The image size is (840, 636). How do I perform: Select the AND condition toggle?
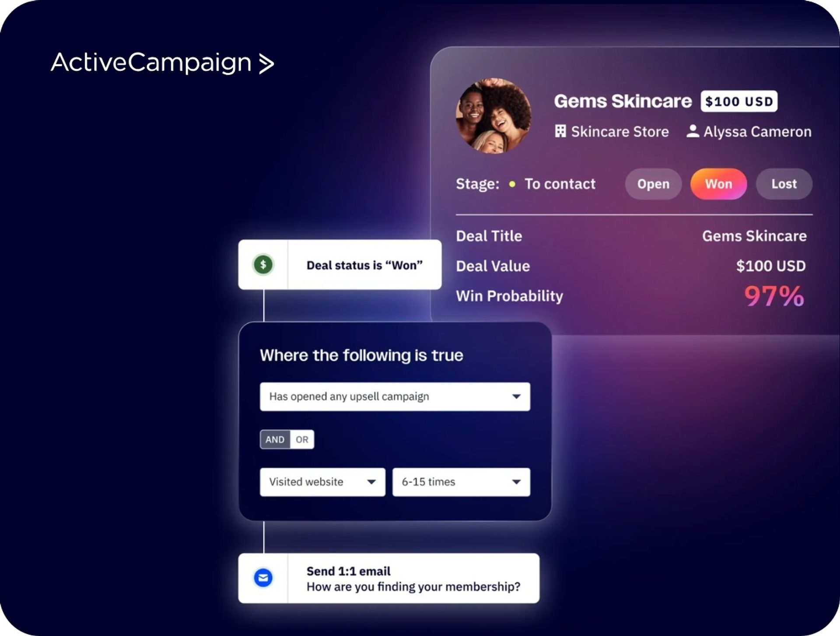coord(275,439)
